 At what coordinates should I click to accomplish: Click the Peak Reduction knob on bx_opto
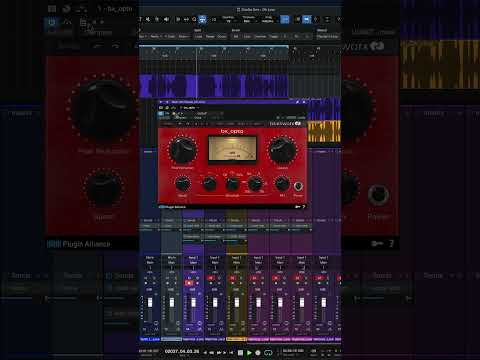[182, 150]
